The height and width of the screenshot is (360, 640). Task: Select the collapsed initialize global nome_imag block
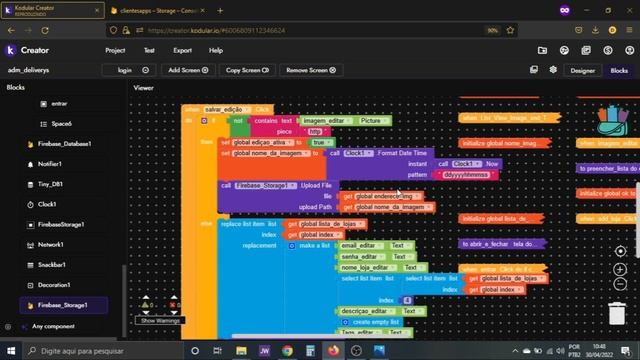pyautogui.click(x=504, y=143)
